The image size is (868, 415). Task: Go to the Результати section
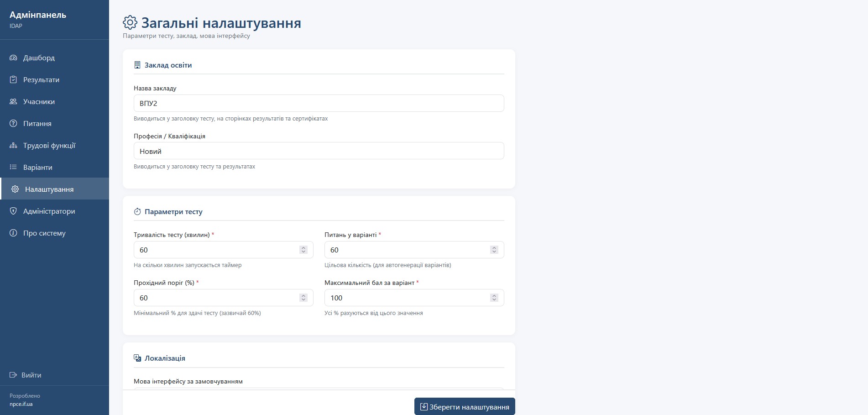54,80
